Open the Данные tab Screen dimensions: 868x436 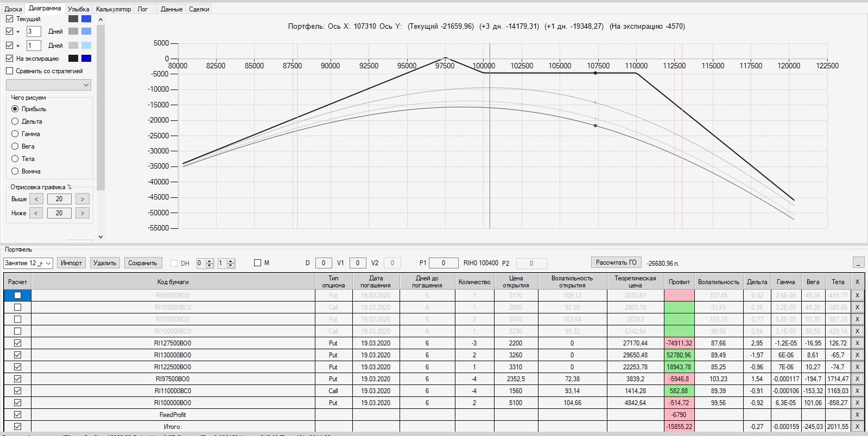tap(172, 9)
